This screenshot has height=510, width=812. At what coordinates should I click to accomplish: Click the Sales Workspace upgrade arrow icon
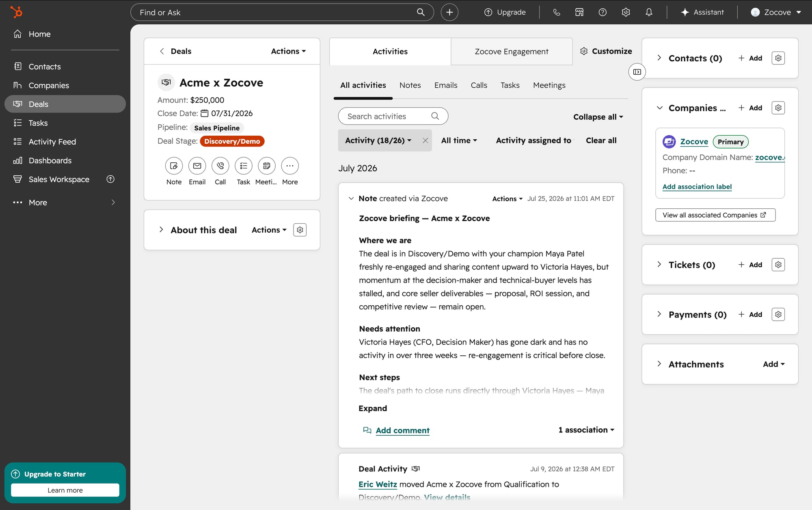coord(110,179)
